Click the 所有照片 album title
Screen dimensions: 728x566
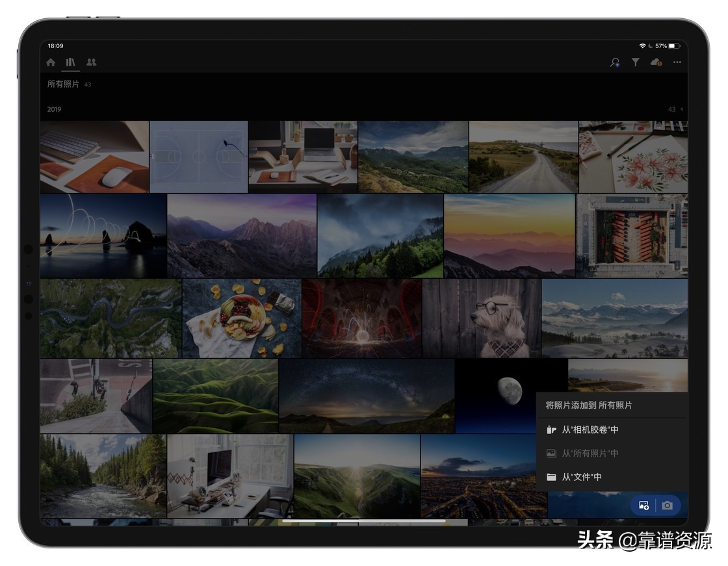pos(63,84)
